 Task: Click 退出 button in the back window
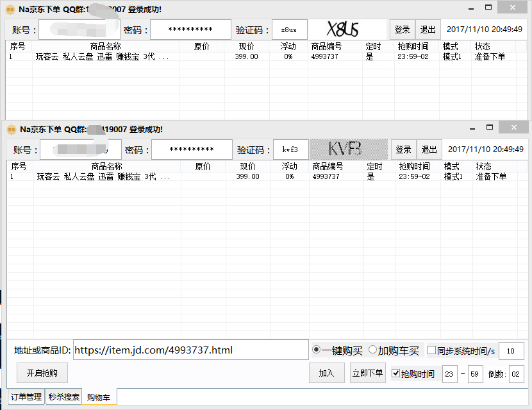428,30
